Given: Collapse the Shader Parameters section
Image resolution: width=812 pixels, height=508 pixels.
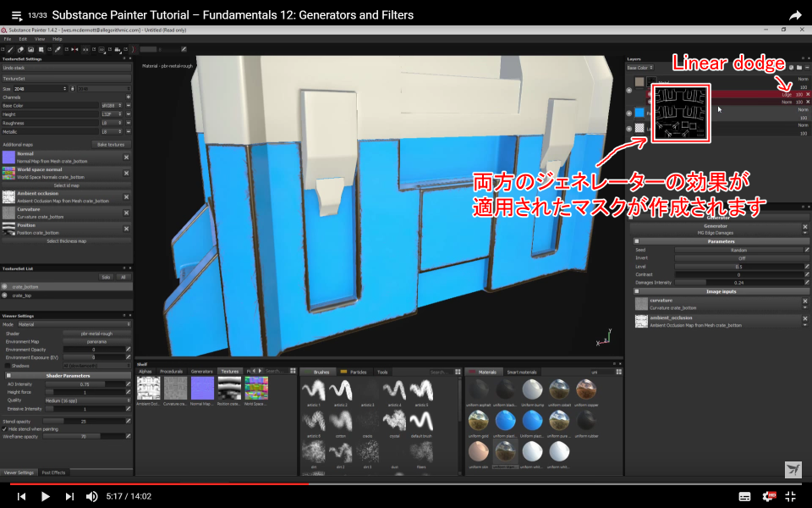Looking at the screenshot, I should point(8,375).
